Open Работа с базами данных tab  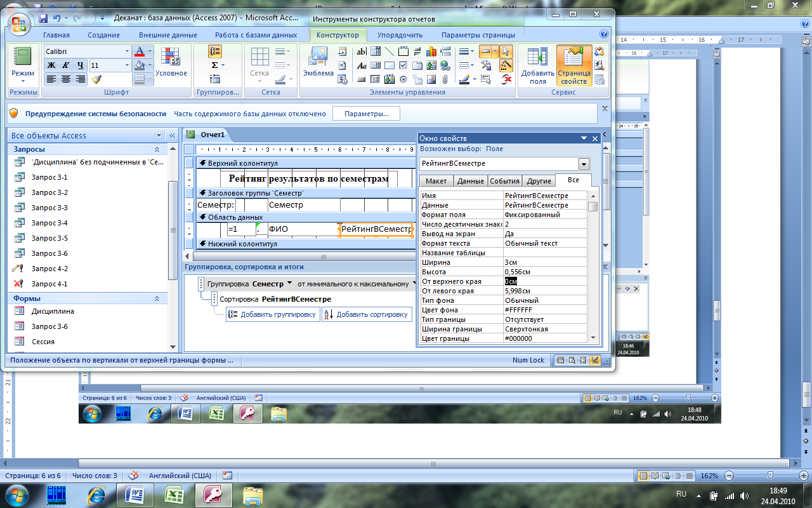tap(256, 35)
